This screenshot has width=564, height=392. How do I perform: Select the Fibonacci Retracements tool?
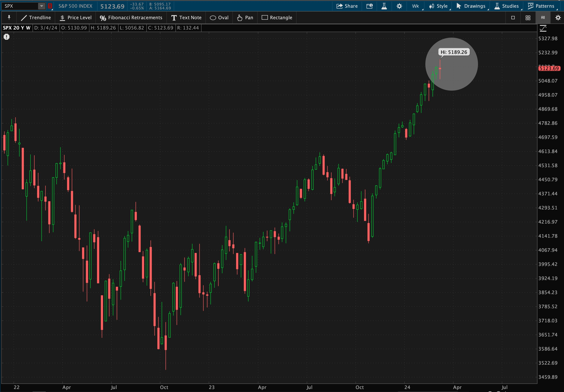[x=131, y=18]
